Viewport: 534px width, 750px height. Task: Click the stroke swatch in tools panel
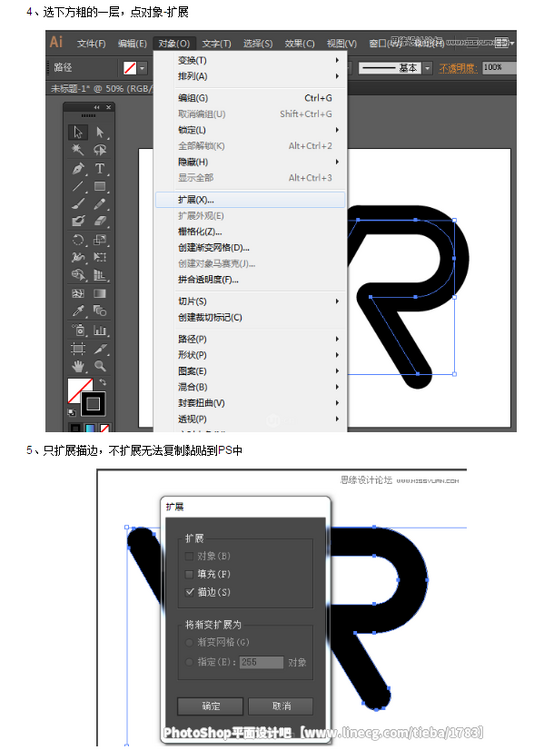tap(93, 404)
